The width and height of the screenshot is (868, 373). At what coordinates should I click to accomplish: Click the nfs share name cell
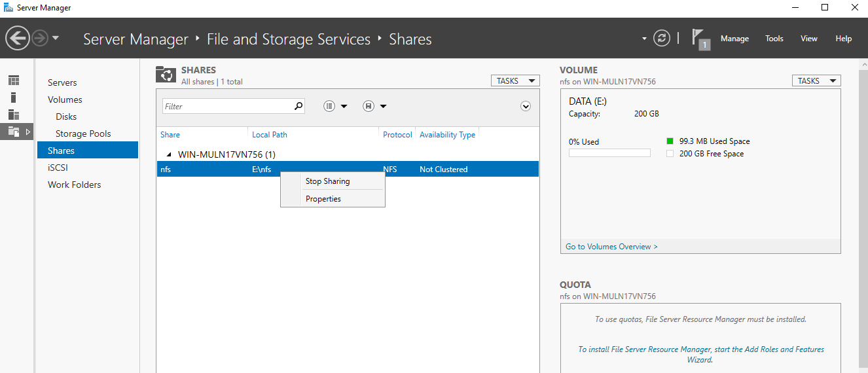166,169
